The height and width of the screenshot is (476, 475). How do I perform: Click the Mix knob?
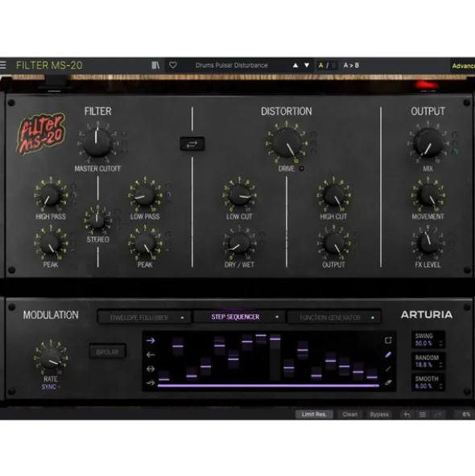(x=428, y=143)
